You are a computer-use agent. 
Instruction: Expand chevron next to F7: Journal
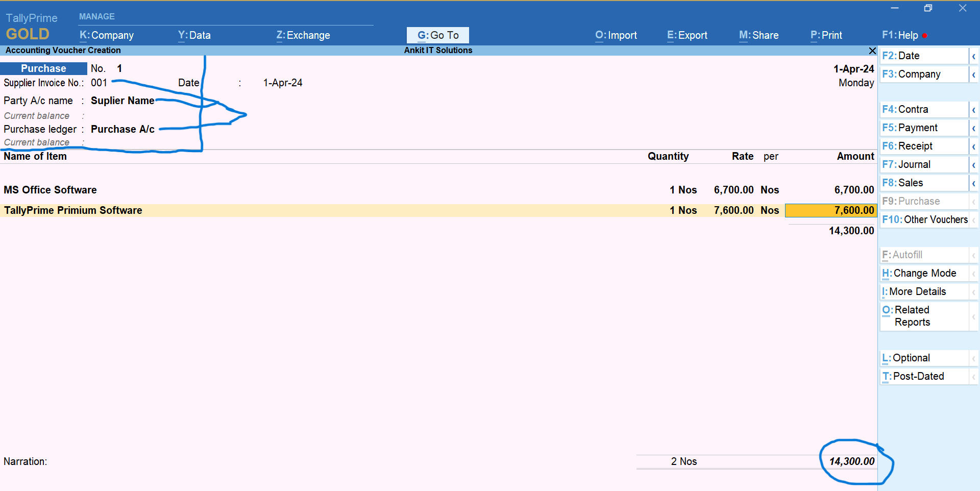pyautogui.click(x=973, y=165)
